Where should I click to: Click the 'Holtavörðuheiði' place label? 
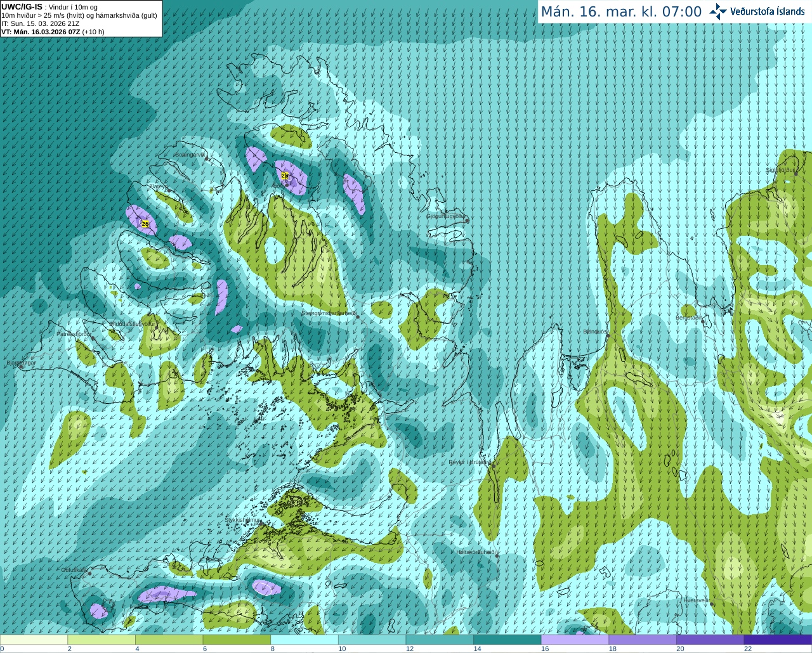[x=476, y=552]
